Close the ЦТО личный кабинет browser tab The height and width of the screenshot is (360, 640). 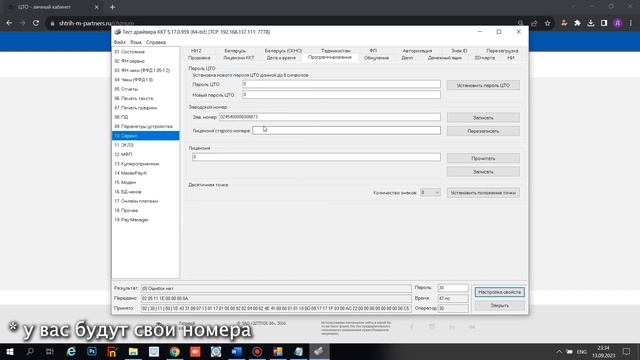[96, 7]
